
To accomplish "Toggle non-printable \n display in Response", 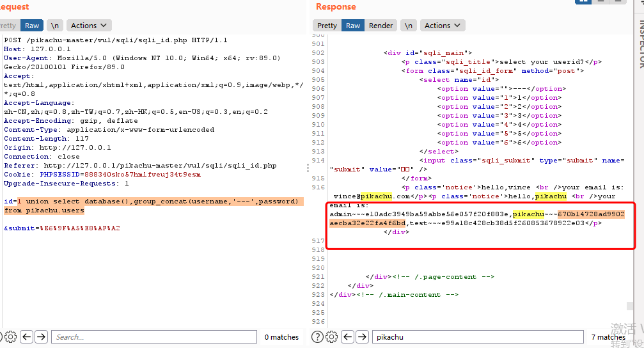I will pyautogui.click(x=408, y=26).
